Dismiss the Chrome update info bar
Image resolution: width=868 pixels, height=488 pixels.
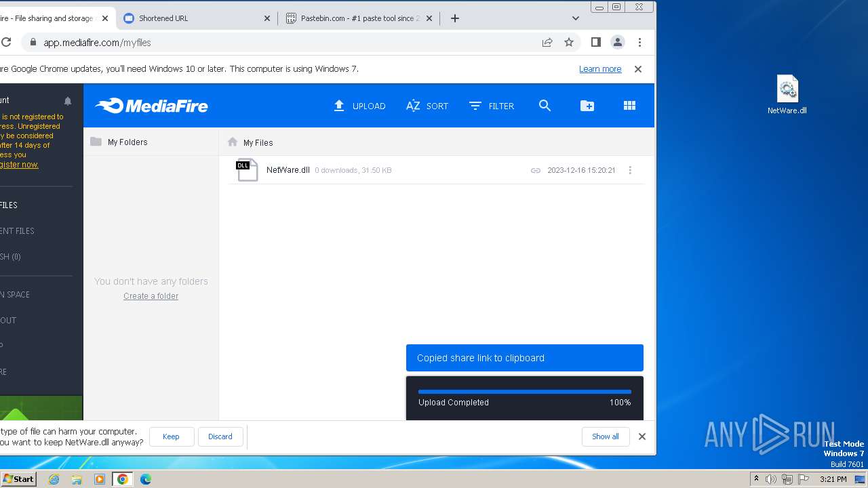[x=637, y=69]
